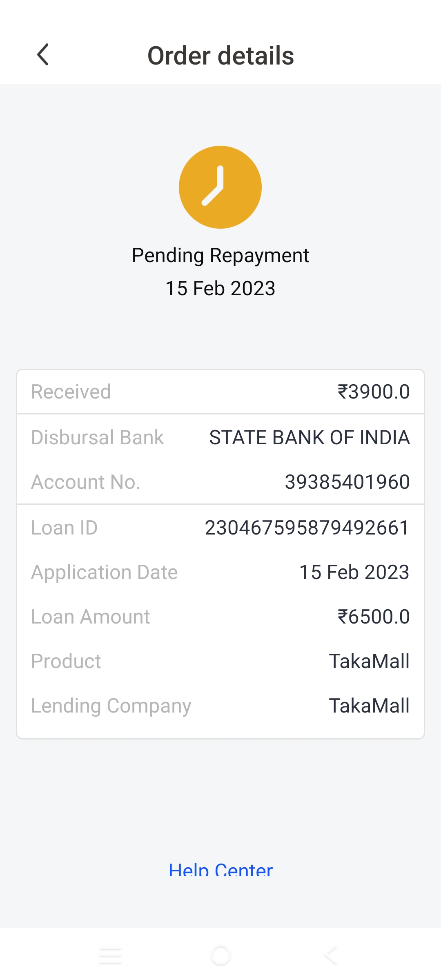This screenshot has height=980, width=441.
Task: Tap the Account No. label
Action: [x=86, y=482]
